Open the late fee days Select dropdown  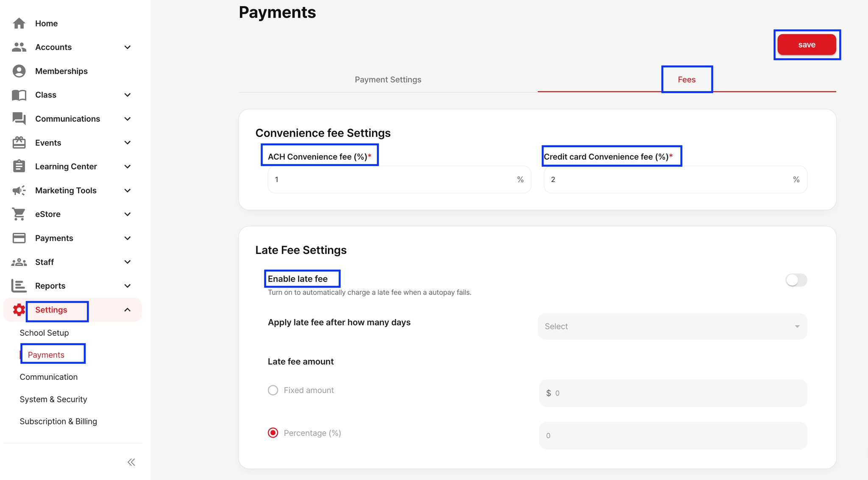(672, 327)
